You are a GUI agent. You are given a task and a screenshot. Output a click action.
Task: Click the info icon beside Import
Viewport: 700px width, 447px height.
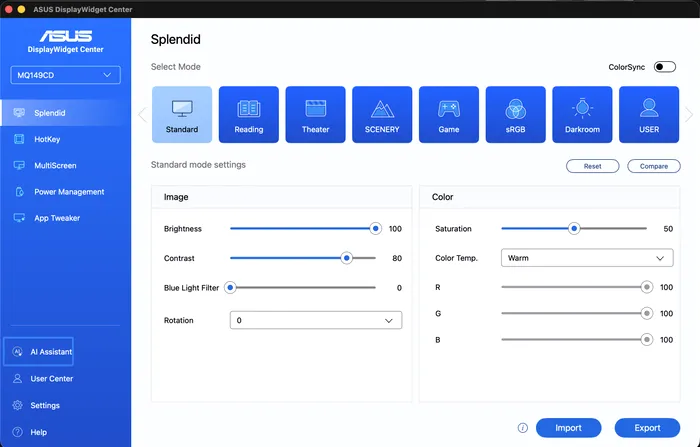[x=523, y=428]
